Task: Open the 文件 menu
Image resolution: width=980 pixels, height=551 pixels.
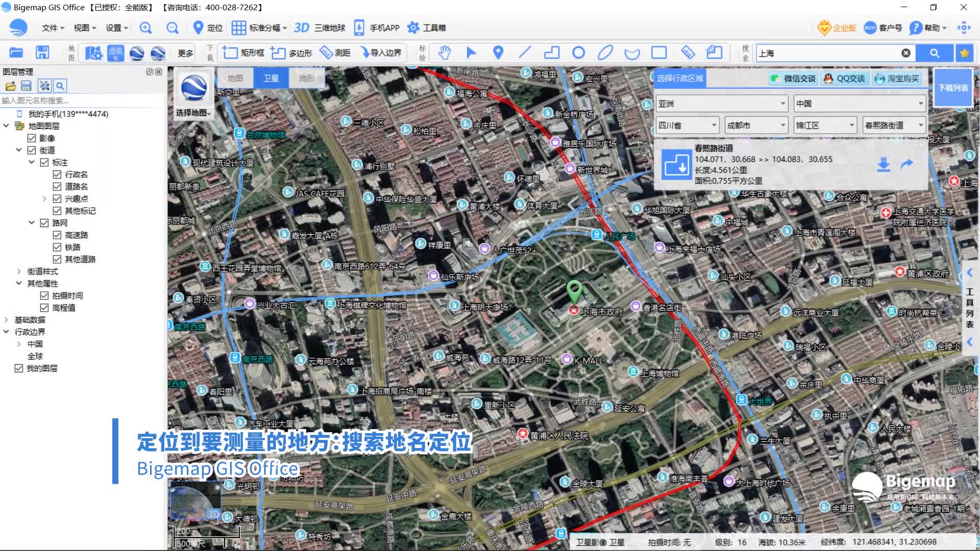Action: tap(51, 28)
